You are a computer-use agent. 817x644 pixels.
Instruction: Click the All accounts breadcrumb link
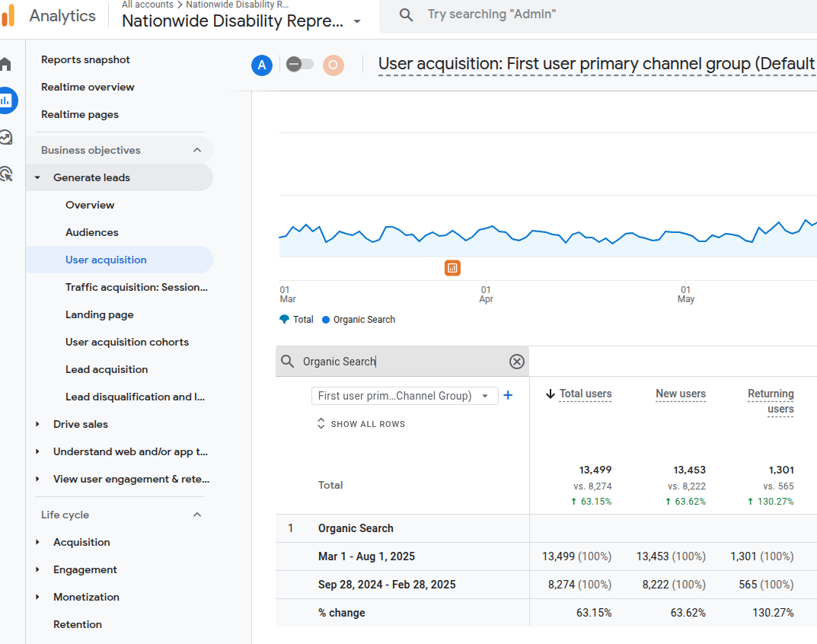[x=148, y=5]
